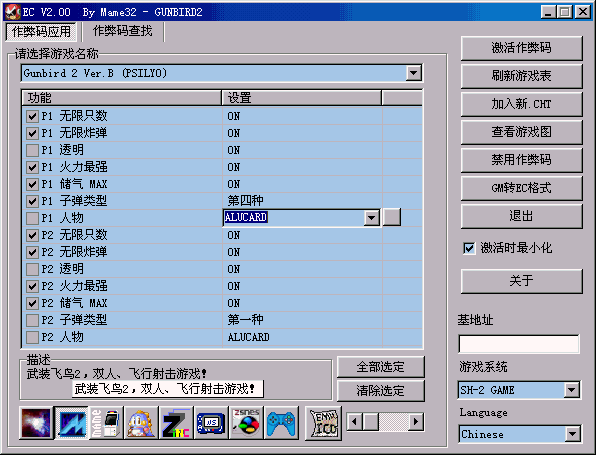Enable P1 透明 checkbox

tap(32, 150)
